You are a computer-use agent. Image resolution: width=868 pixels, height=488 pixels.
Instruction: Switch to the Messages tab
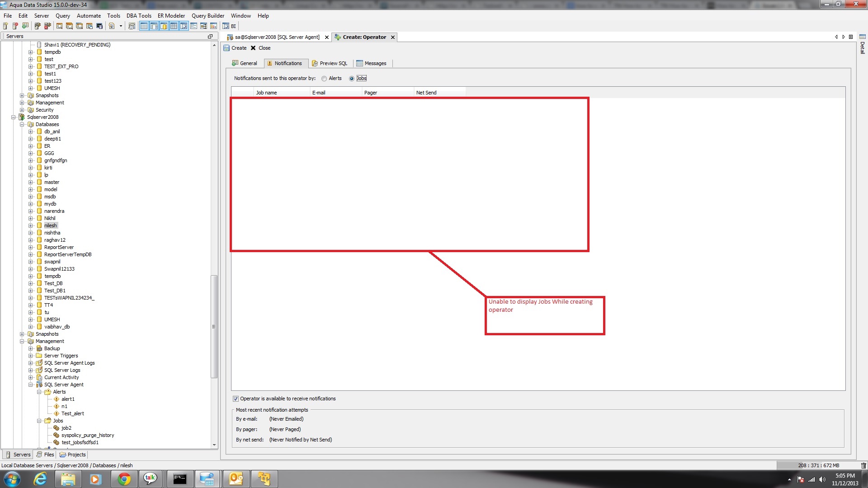[x=372, y=63]
